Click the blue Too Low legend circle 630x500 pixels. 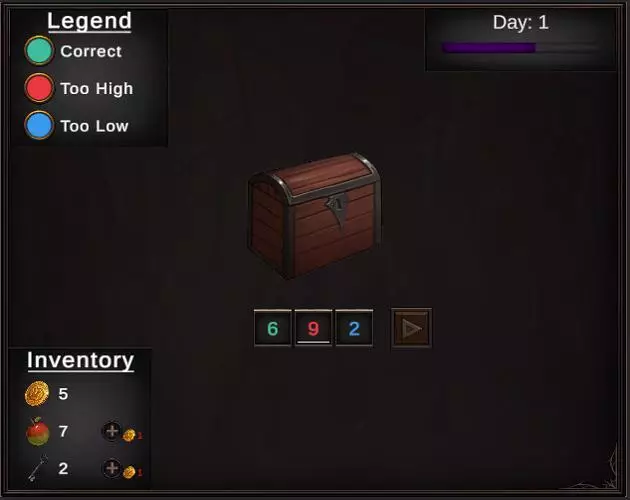tap(39, 125)
